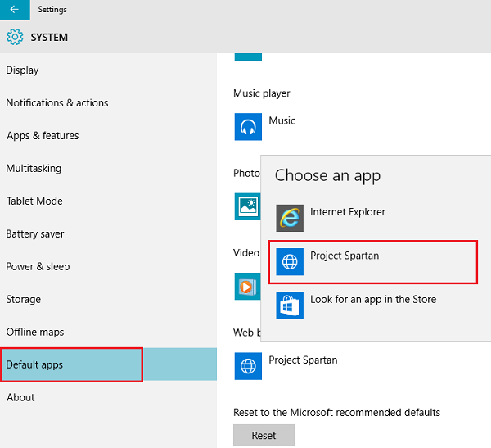This screenshot has height=448, width=491.
Task: Open Tablet Mode settings
Action: 34,201
